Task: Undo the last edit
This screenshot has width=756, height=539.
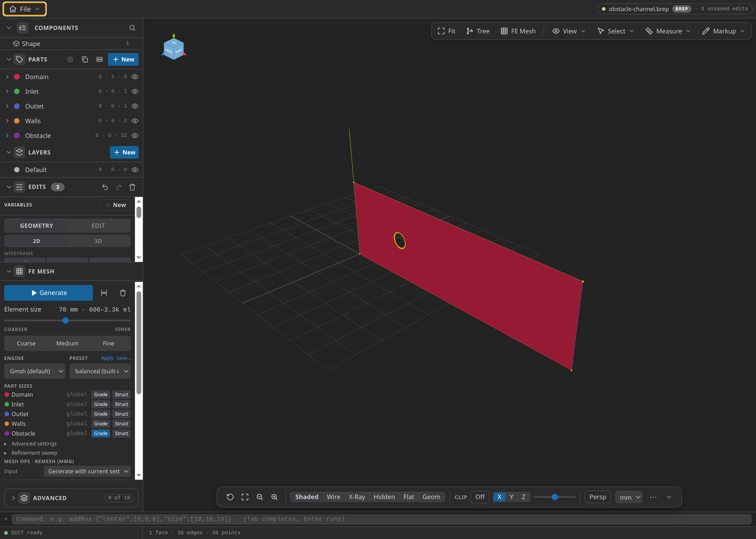Action: 105,187
